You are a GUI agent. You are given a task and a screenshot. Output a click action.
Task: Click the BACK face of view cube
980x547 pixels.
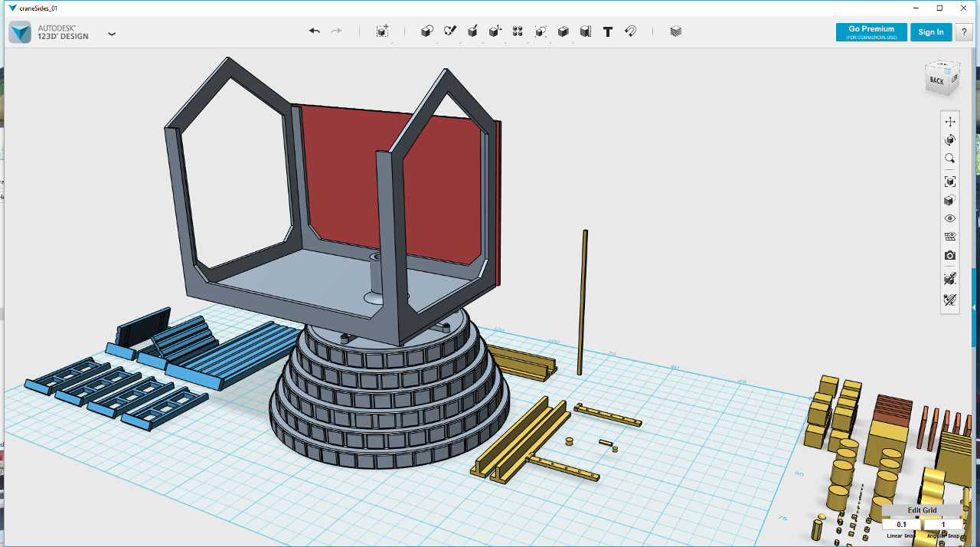(936, 80)
